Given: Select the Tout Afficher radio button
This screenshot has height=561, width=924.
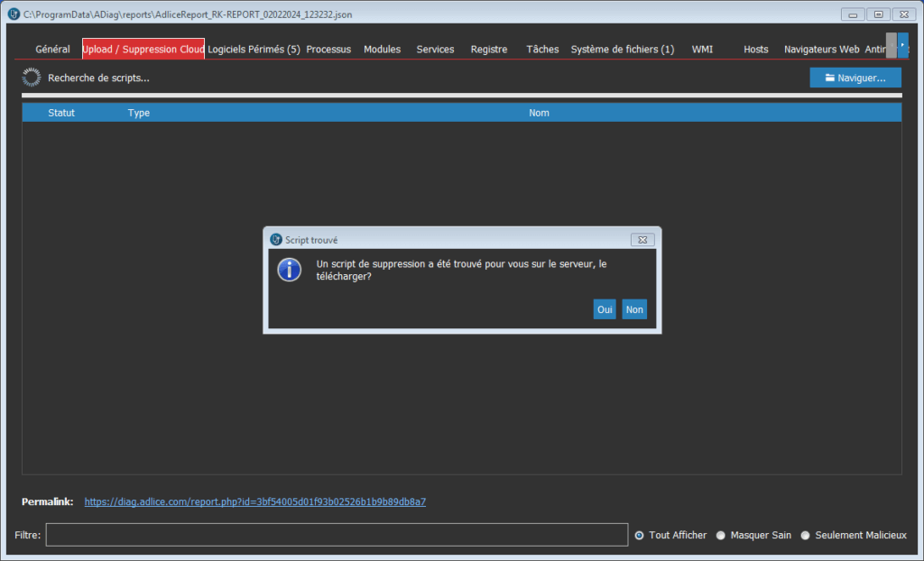Looking at the screenshot, I should tap(640, 535).
